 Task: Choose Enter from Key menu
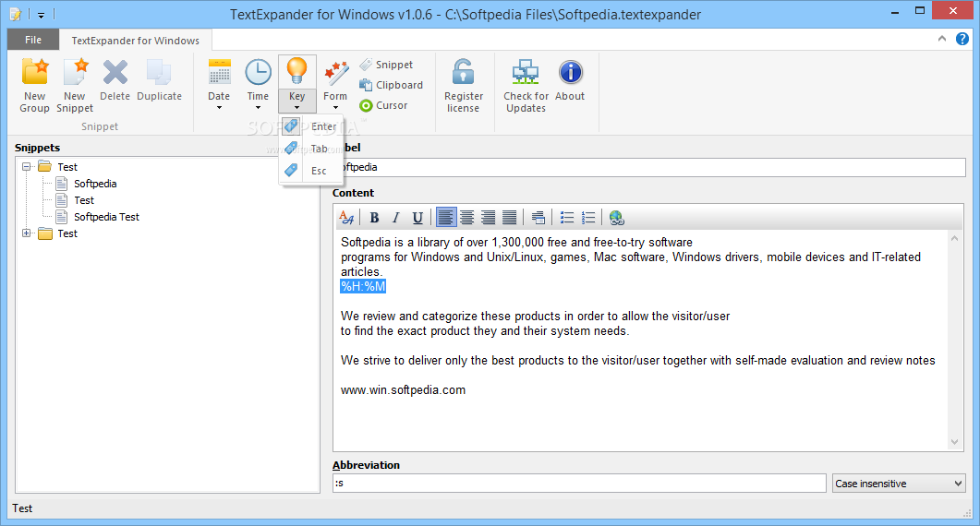tap(310, 126)
